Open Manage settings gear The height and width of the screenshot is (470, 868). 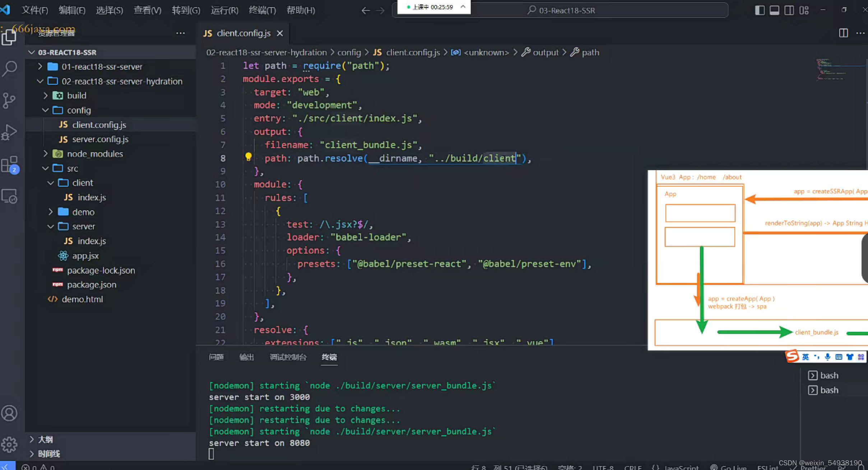pyautogui.click(x=9, y=445)
